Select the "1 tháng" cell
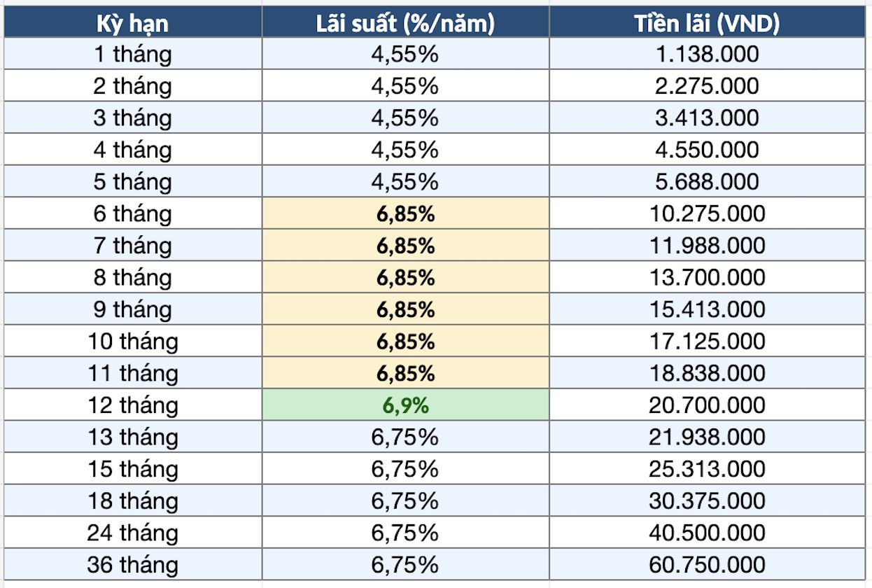 pyautogui.click(x=133, y=54)
